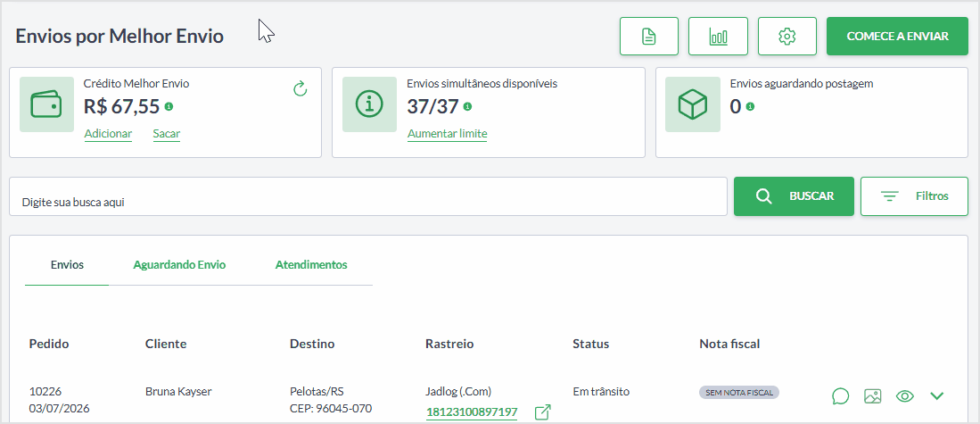Click info dot next to R$ 67,55
The height and width of the screenshot is (424, 980).
pos(169,106)
